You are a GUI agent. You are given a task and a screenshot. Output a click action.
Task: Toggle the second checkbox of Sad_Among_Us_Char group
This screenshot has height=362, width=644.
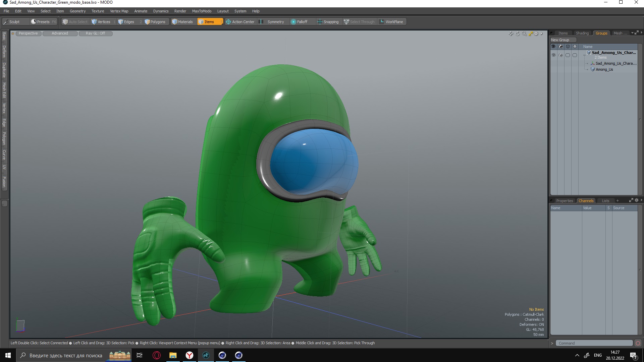click(x=575, y=55)
